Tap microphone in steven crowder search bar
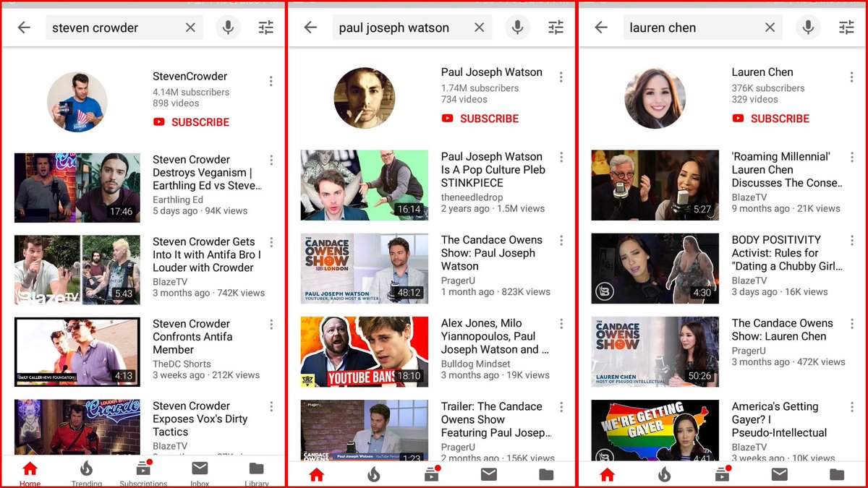868x488 pixels. pos(229,27)
